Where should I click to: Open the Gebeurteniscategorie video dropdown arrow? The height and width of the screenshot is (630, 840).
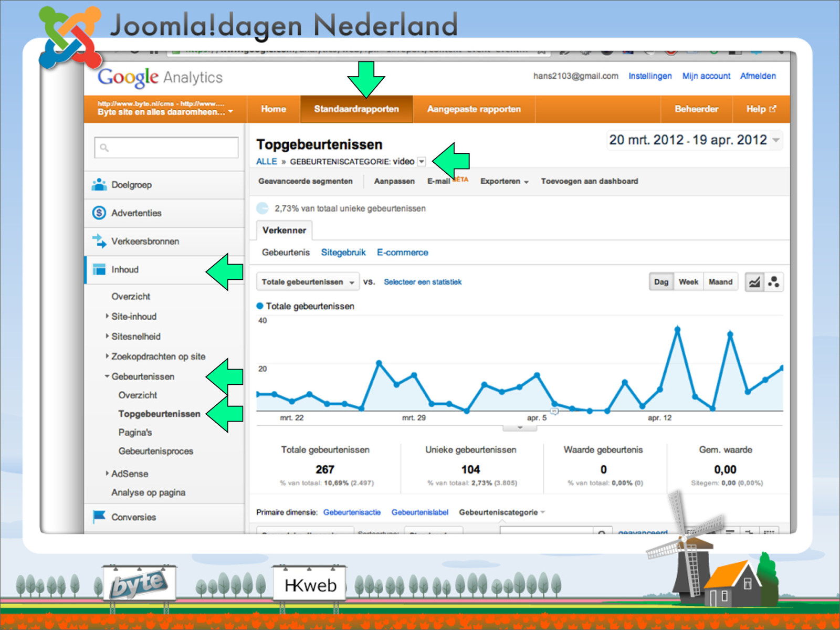click(x=422, y=162)
